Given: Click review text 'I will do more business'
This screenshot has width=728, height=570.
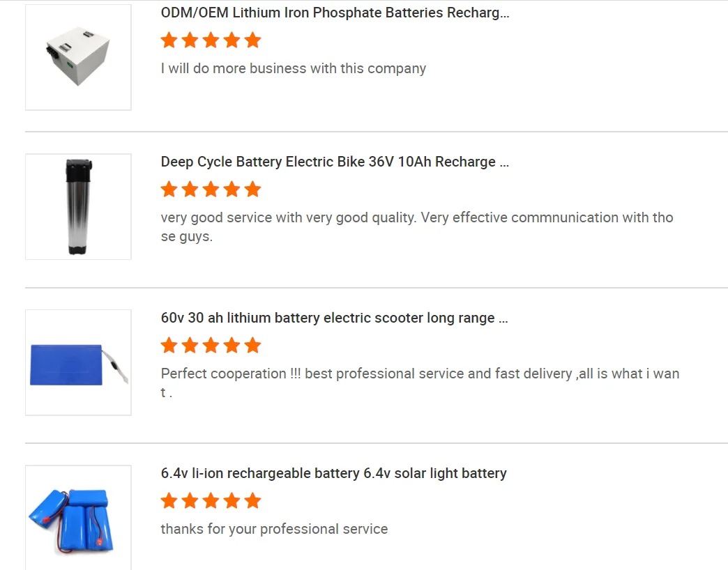Looking at the screenshot, I should pyautogui.click(x=293, y=68).
